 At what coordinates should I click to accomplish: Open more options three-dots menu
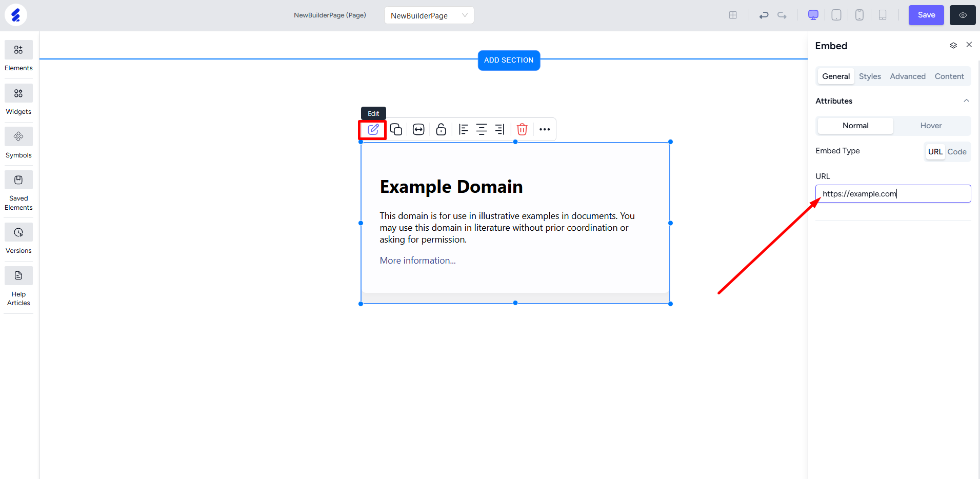point(545,130)
